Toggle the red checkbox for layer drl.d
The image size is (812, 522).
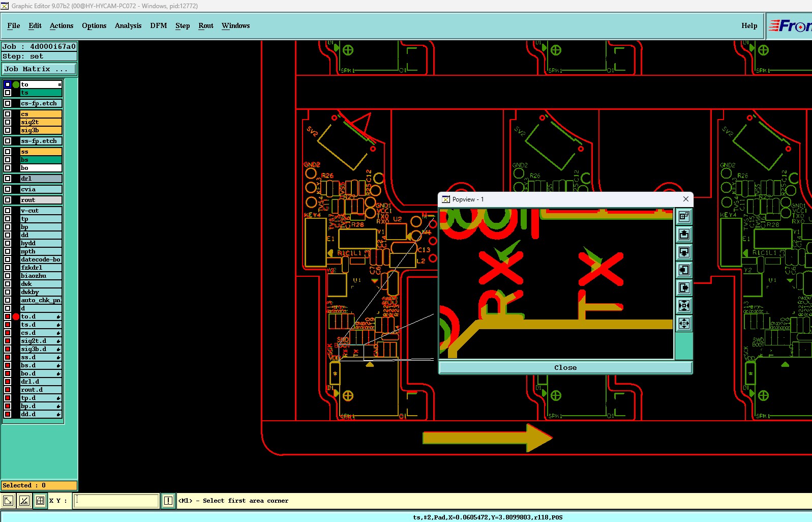8,382
